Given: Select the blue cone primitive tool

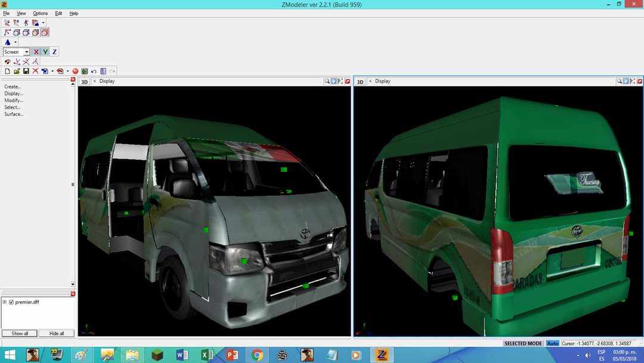Looking at the screenshot, I should 8,42.
